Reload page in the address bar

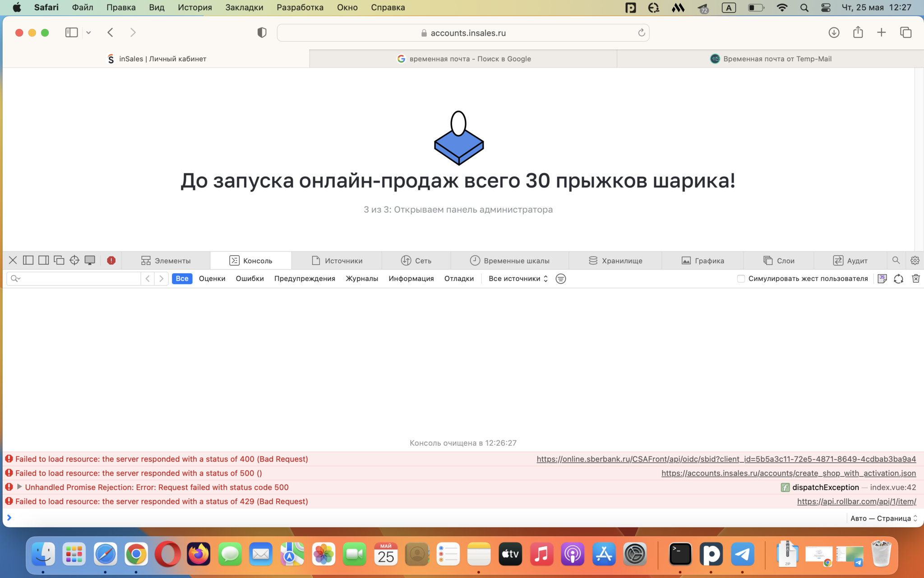point(641,33)
